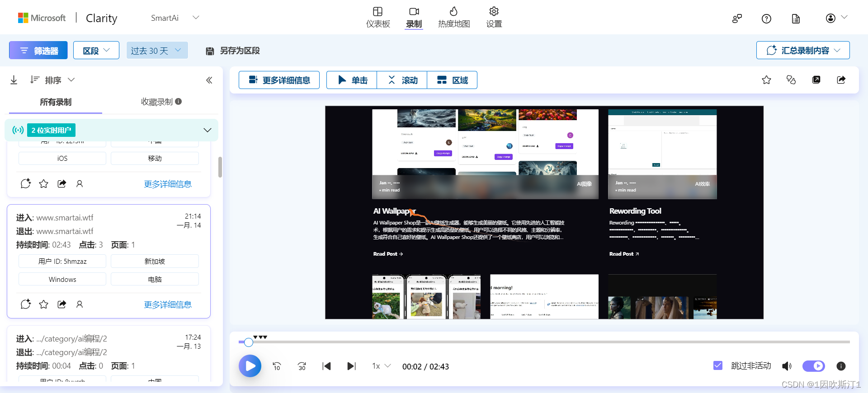868x393 pixels.
Task: Click the copy-link icon in player toolbar
Action: coord(791,80)
